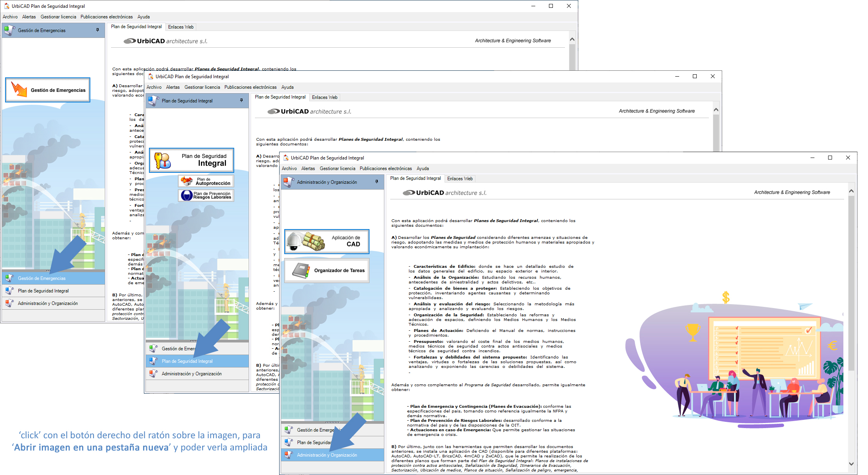Select highlighted Administración y Organización nav item in front window

332,455
